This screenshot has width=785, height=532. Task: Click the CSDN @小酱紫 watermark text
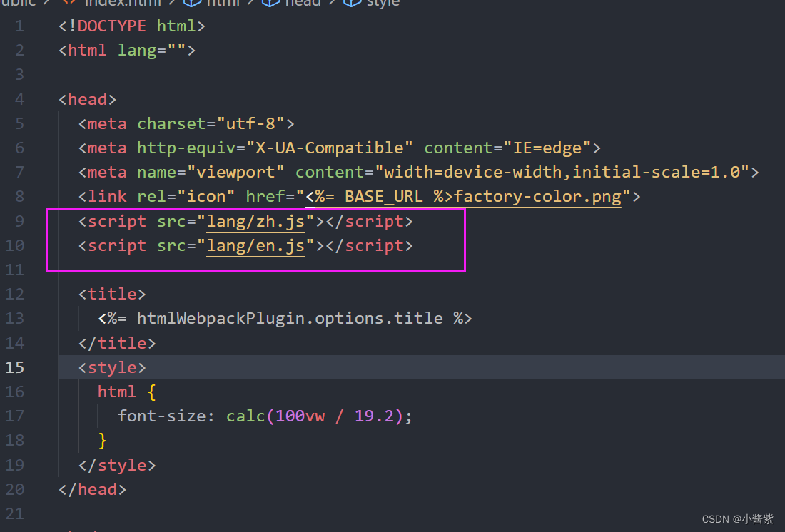737,519
